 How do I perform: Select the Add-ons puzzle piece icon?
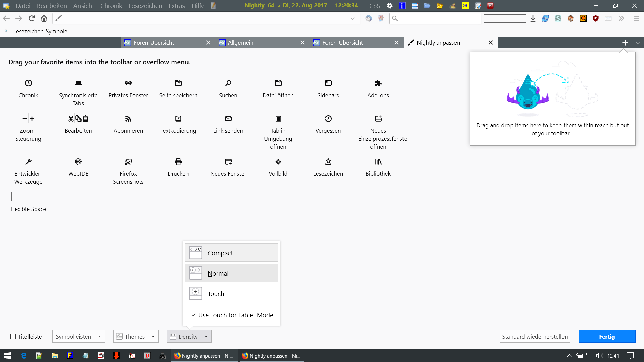click(x=378, y=83)
